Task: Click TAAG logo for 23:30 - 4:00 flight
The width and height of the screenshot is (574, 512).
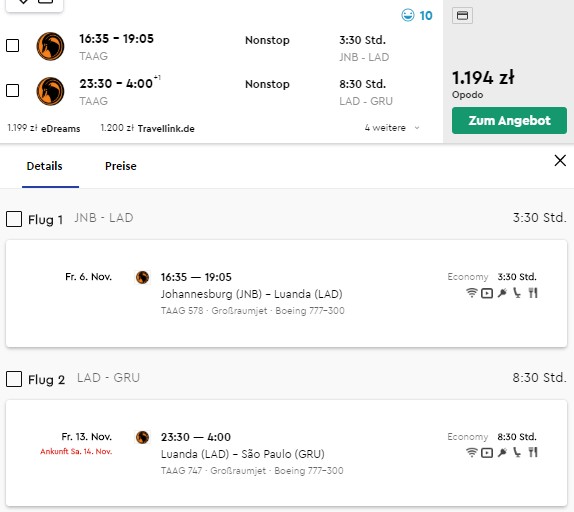Action: [50, 91]
